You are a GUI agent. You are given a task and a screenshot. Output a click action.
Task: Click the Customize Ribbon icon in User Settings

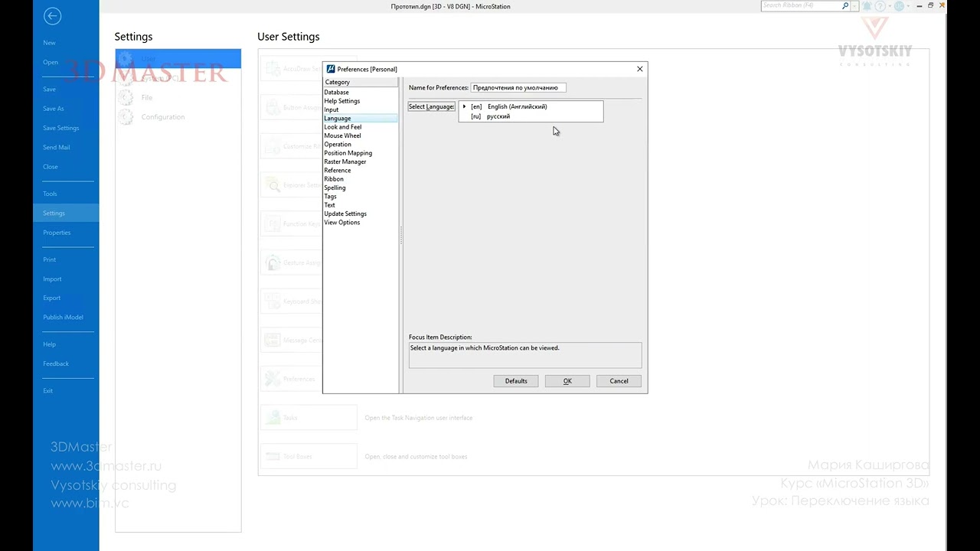pos(273,146)
